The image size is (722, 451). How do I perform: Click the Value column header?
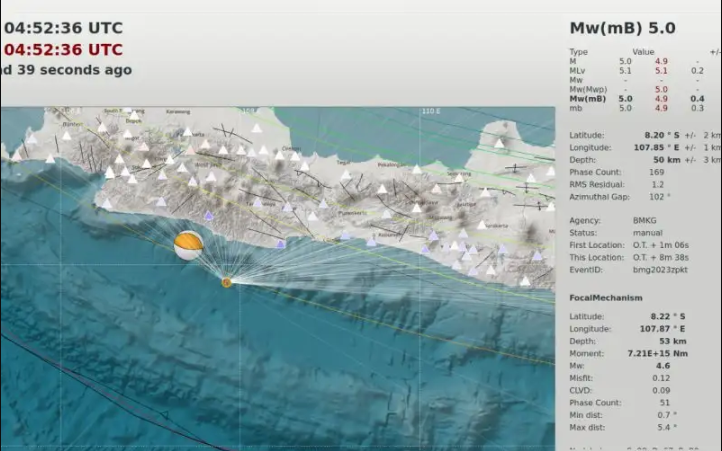[x=643, y=52]
